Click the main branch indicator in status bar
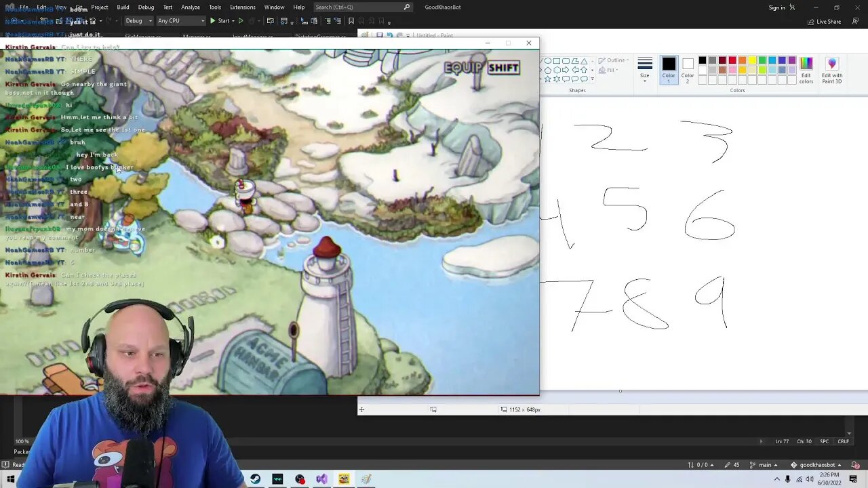Screen dimensions: 868x488 pos(762,465)
